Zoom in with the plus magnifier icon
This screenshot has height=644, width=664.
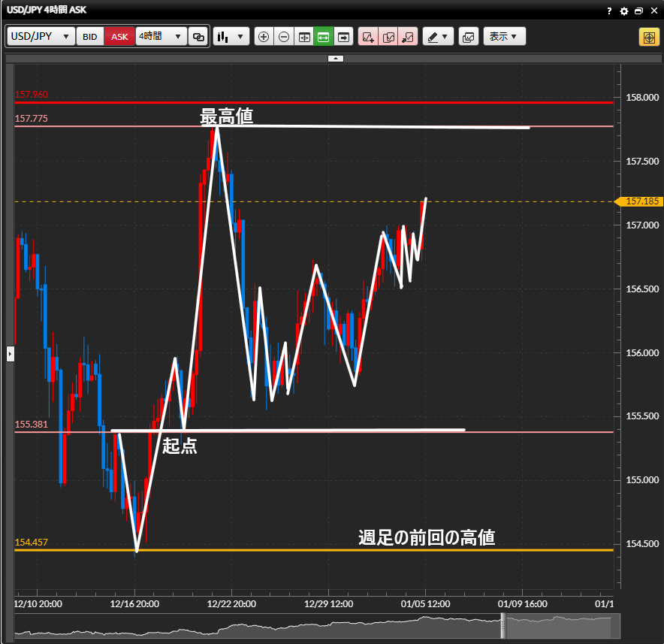[264, 36]
